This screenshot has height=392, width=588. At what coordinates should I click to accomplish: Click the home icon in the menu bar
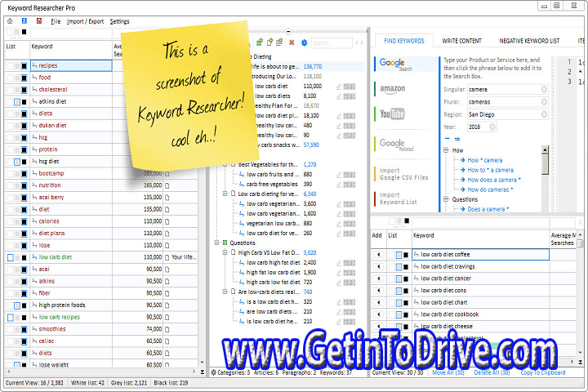10,21
